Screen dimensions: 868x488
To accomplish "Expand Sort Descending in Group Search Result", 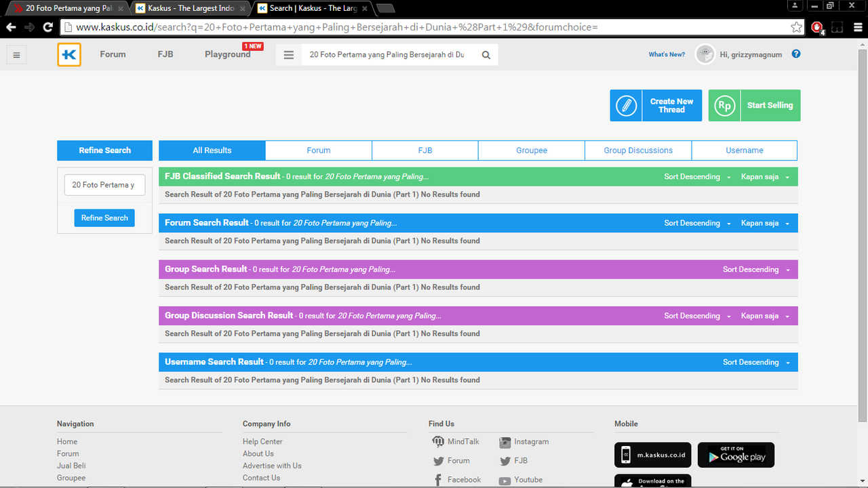I will coord(757,270).
